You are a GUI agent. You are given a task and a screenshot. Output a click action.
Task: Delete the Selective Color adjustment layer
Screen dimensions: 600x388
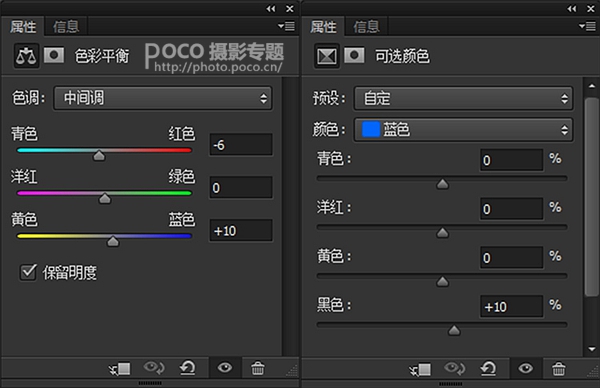click(x=558, y=369)
